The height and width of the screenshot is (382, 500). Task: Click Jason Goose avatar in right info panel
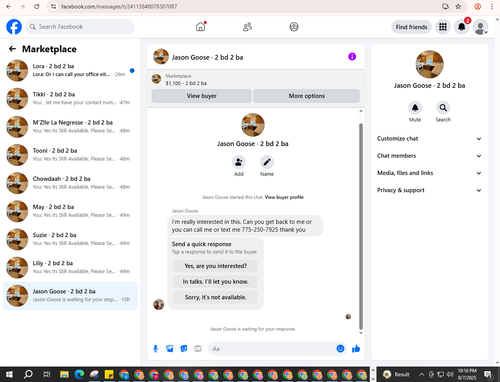click(x=429, y=64)
